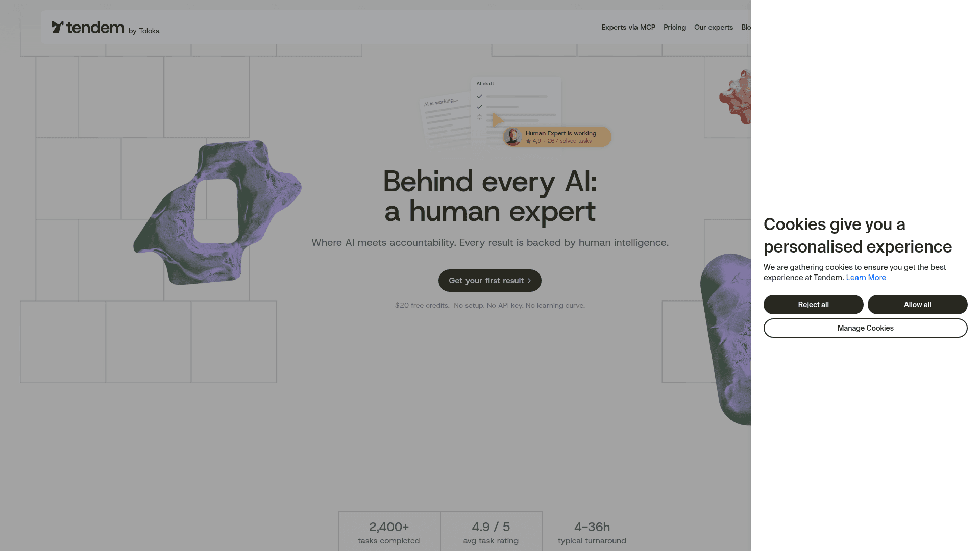The image size is (980, 551).
Task: Follow the Learn More link
Action: pos(866,278)
